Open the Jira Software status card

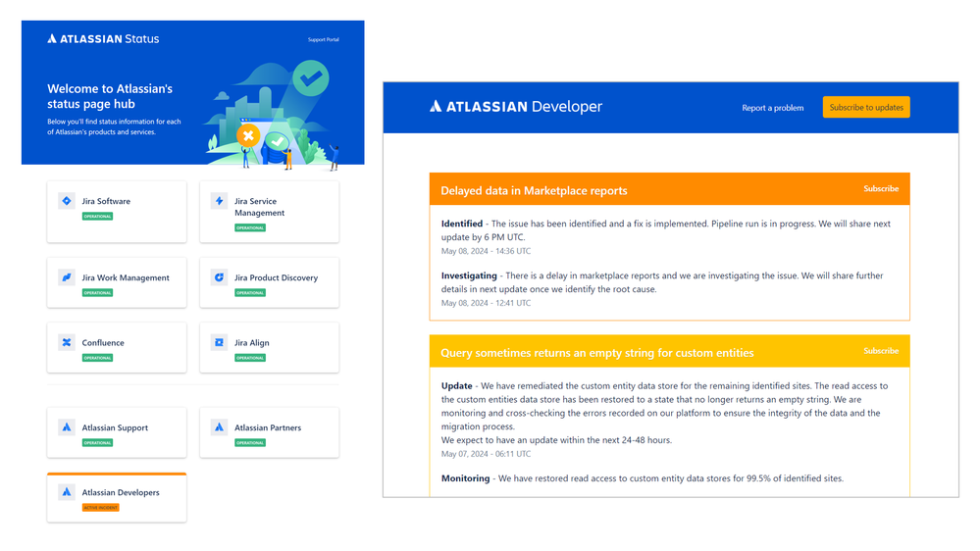(117, 212)
